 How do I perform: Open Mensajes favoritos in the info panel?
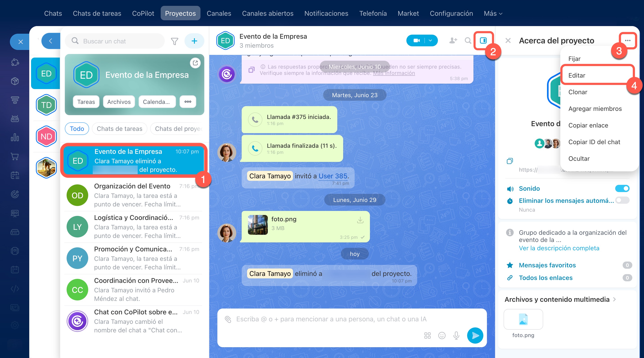pyautogui.click(x=547, y=265)
